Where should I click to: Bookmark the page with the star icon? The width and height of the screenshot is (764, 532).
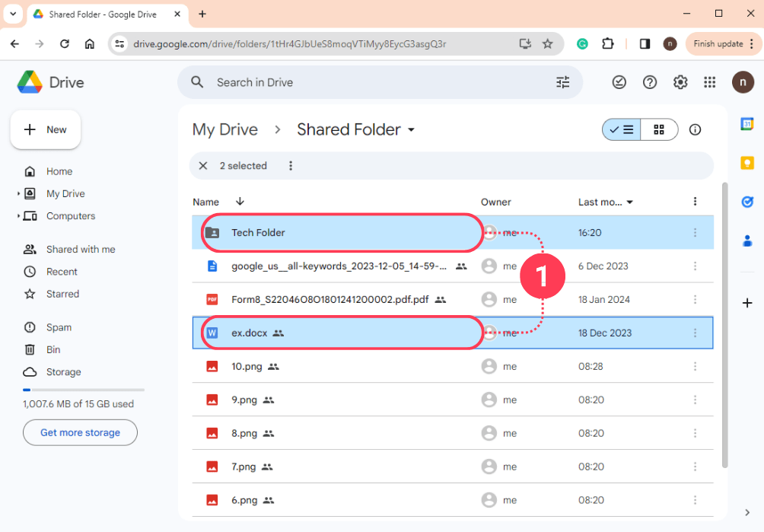pos(548,43)
